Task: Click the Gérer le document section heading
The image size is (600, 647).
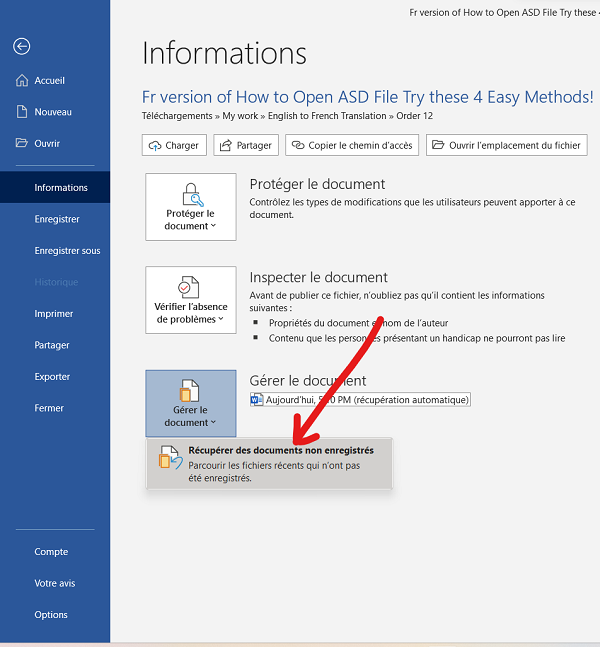Action: (x=307, y=380)
